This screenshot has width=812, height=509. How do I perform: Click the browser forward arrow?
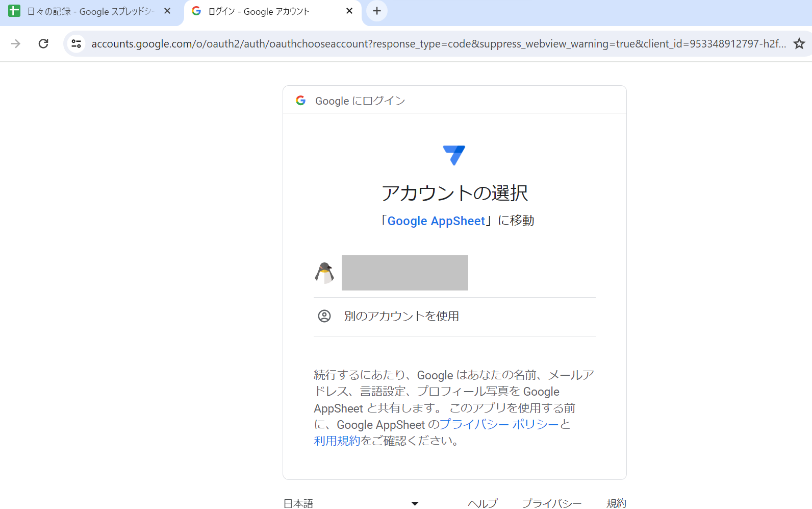(16, 44)
